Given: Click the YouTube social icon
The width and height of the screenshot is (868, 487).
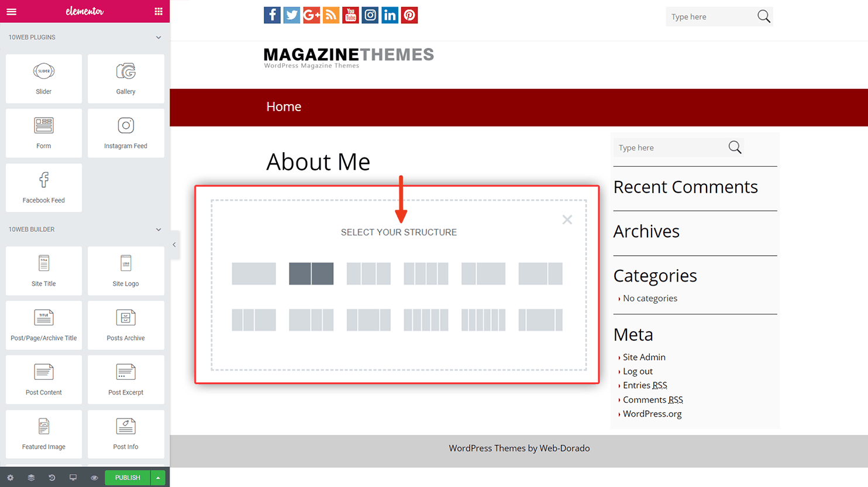Looking at the screenshot, I should 350,15.
